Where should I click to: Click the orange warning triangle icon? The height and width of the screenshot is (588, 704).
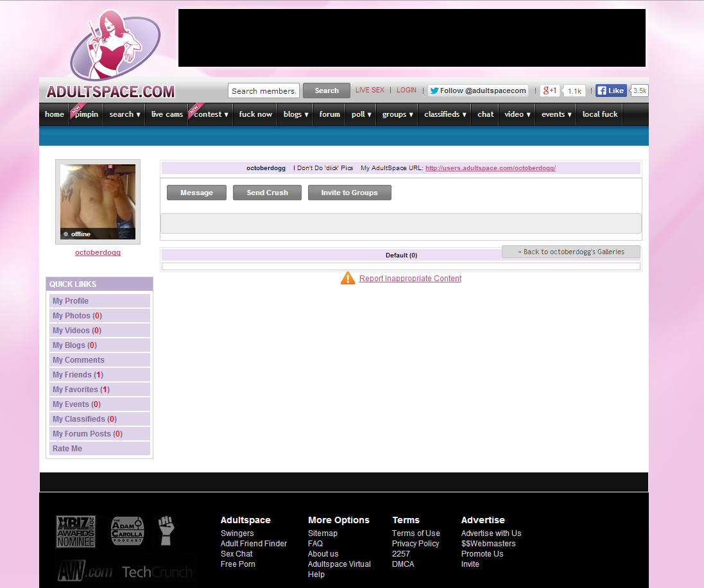[348, 279]
